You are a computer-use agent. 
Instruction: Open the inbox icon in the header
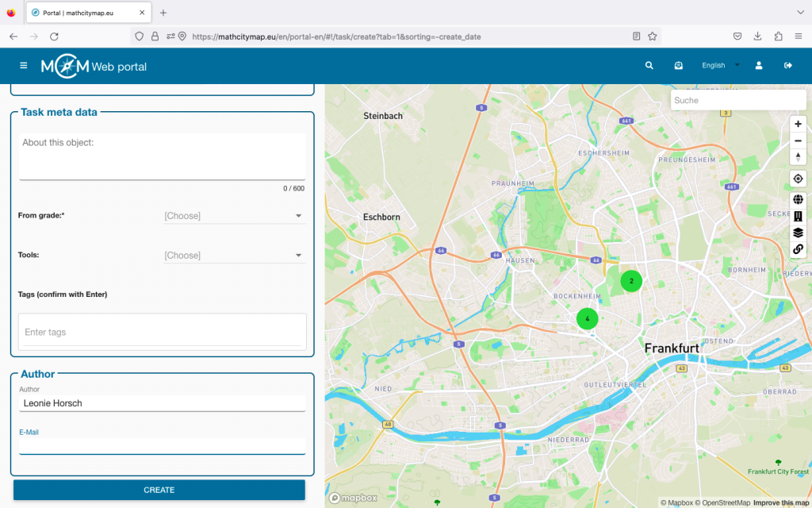[679, 66]
